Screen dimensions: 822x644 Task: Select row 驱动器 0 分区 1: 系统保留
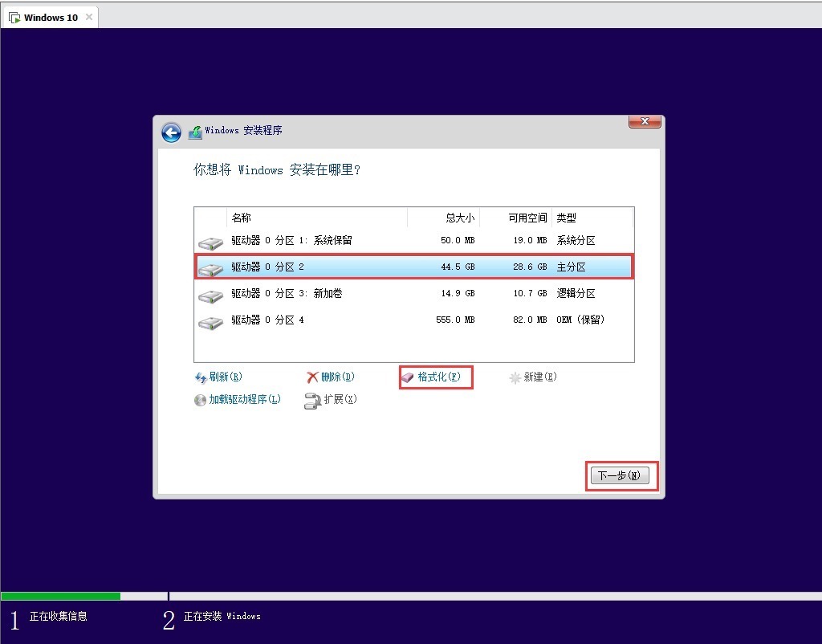[414, 241]
